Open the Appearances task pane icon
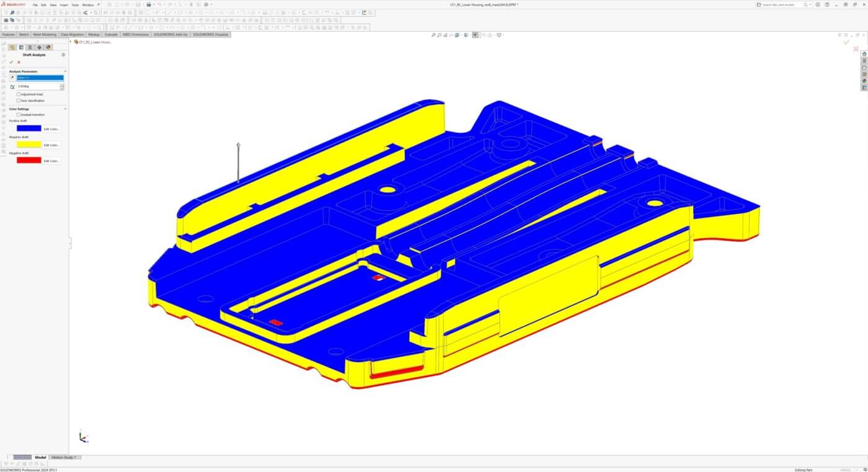Screen dimensions: 868x472 (864, 81)
